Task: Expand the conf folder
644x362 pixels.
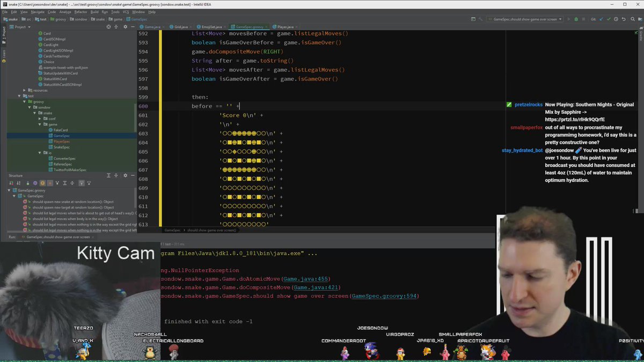Action: click(39, 119)
